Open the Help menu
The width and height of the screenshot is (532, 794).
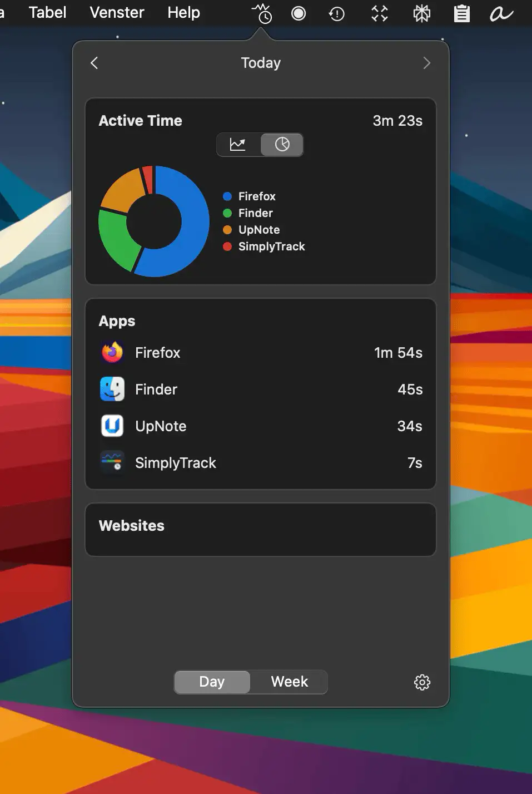tap(183, 12)
